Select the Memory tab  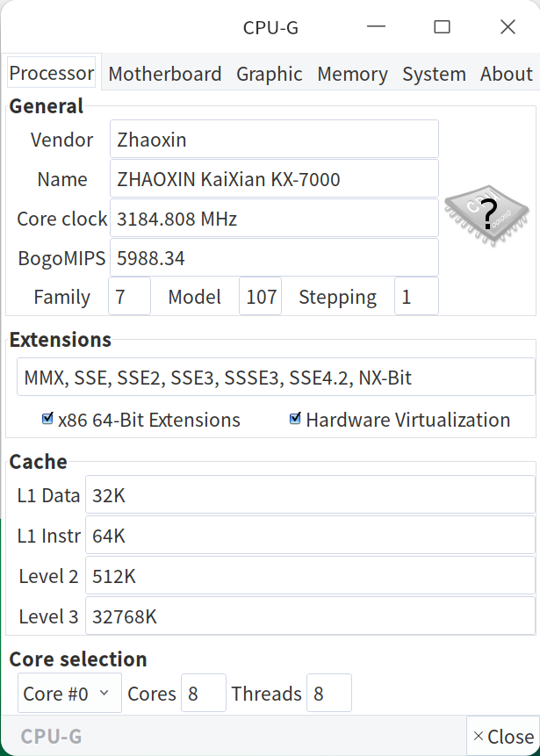point(352,75)
